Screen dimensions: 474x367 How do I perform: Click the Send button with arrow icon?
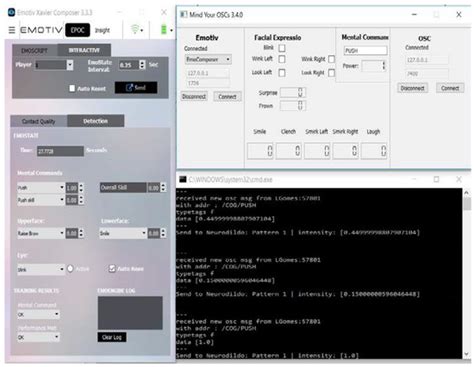point(136,88)
